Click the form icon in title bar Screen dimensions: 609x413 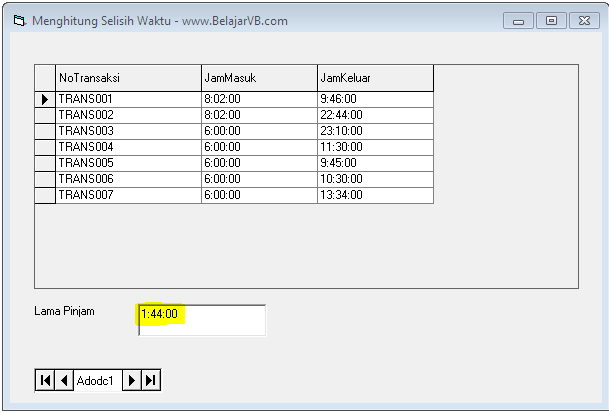19,20
